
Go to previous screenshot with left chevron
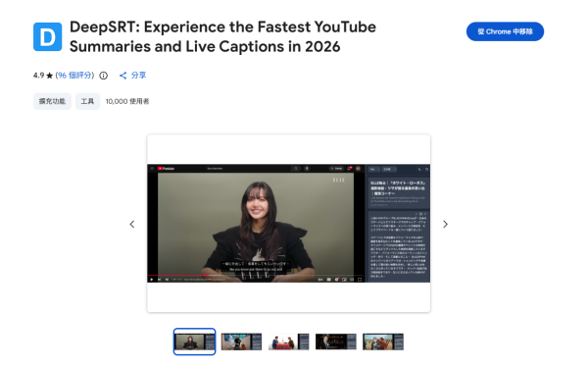(x=132, y=224)
